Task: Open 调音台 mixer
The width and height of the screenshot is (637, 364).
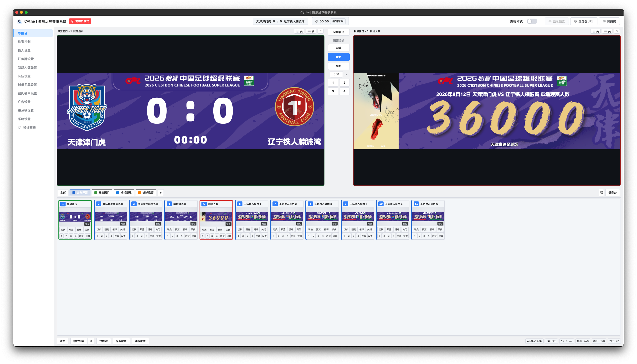Action: tap(612, 193)
